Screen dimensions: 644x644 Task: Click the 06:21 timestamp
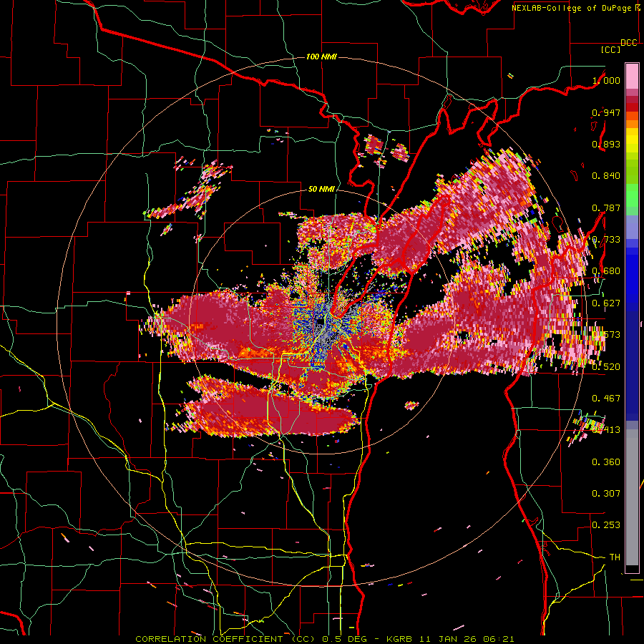tap(497, 639)
